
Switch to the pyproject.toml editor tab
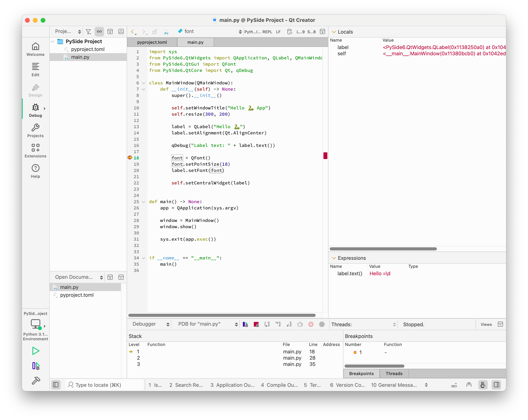coord(152,42)
